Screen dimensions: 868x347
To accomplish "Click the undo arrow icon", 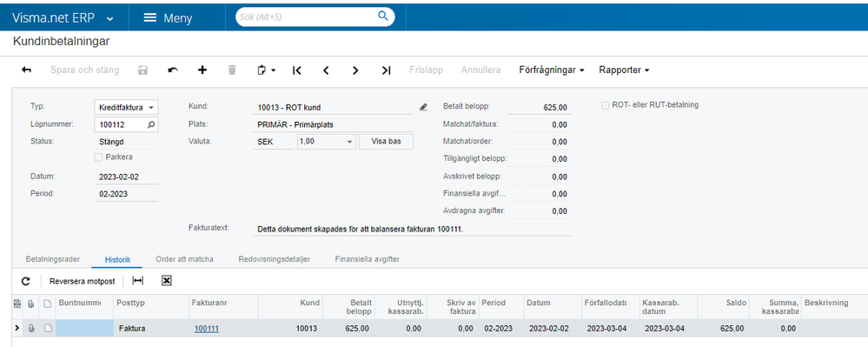I will (173, 70).
